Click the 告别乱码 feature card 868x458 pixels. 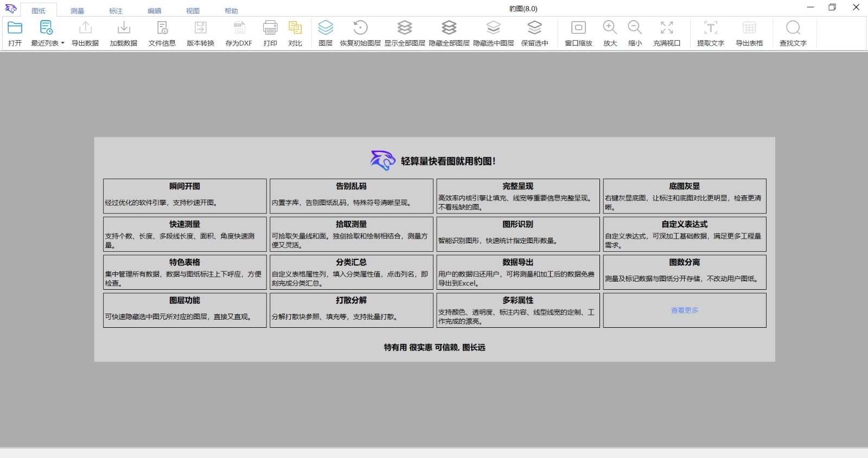pyautogui.click(x=352, y=196)
